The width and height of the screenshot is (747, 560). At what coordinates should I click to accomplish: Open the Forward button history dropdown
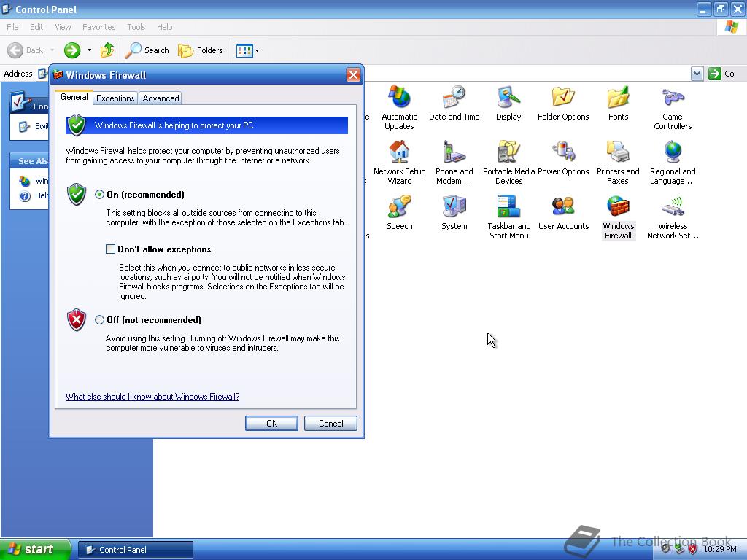click(89, 50)
